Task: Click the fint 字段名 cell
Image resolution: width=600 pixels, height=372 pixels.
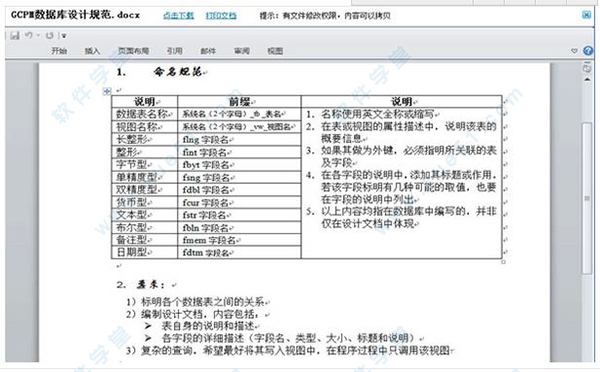Action: 240,152
